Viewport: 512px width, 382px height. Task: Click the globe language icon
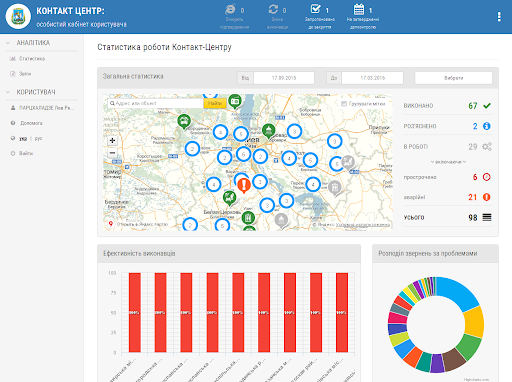[13, 138]
